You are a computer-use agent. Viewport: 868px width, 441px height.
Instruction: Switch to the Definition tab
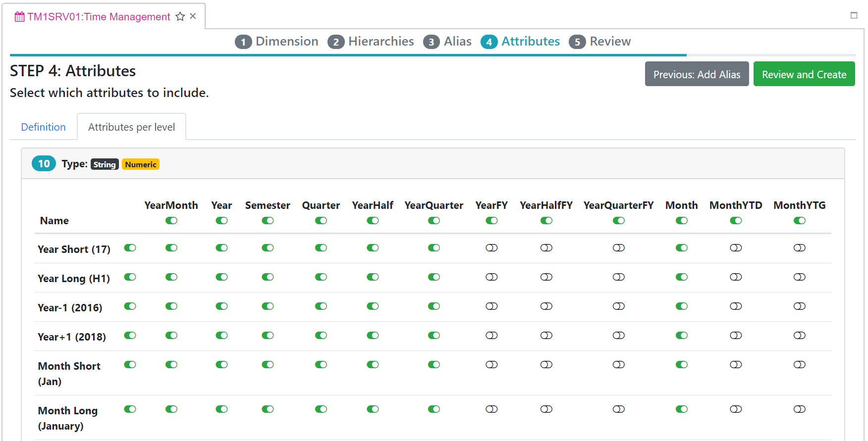pyautogui.click(x=43, y=127)
